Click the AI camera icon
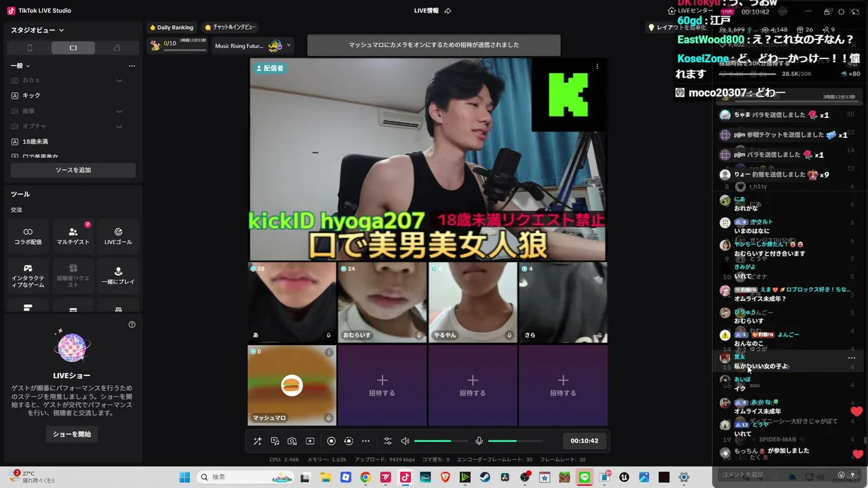This screenshot has height=488, width=868. coord(292,441)
